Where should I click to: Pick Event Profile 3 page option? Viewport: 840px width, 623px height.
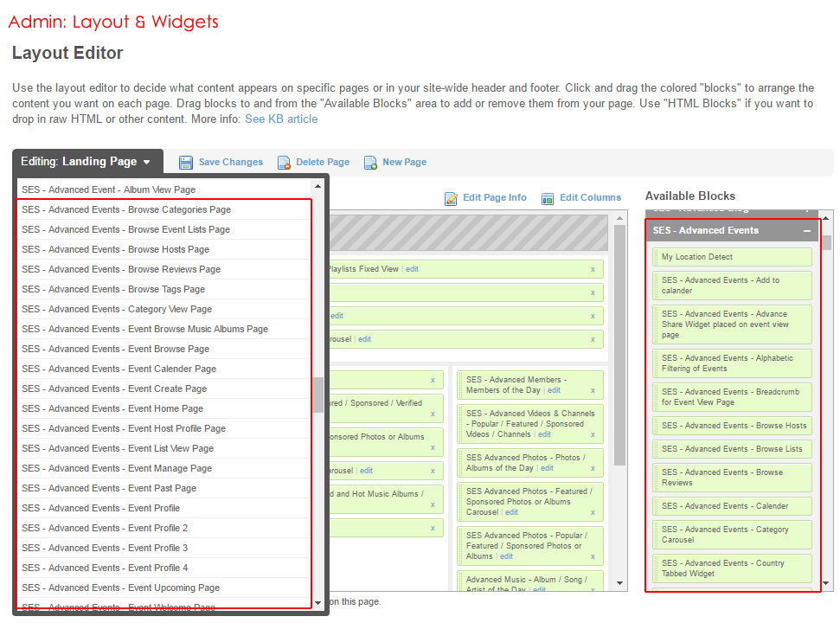[105, 548]
